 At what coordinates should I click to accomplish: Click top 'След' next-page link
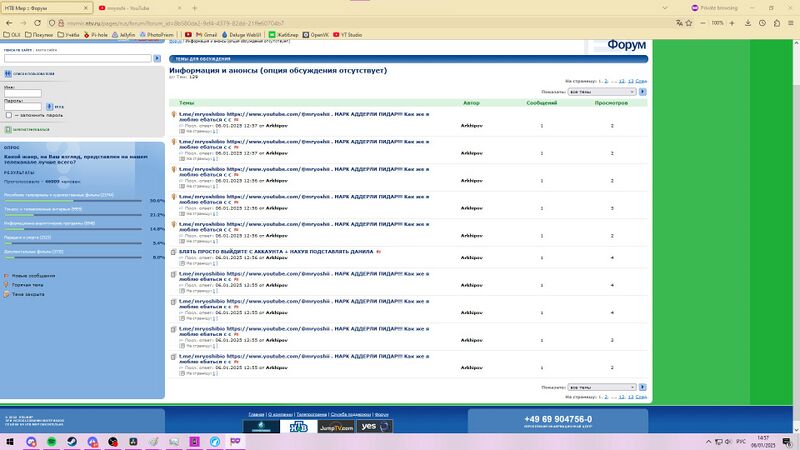641,81
